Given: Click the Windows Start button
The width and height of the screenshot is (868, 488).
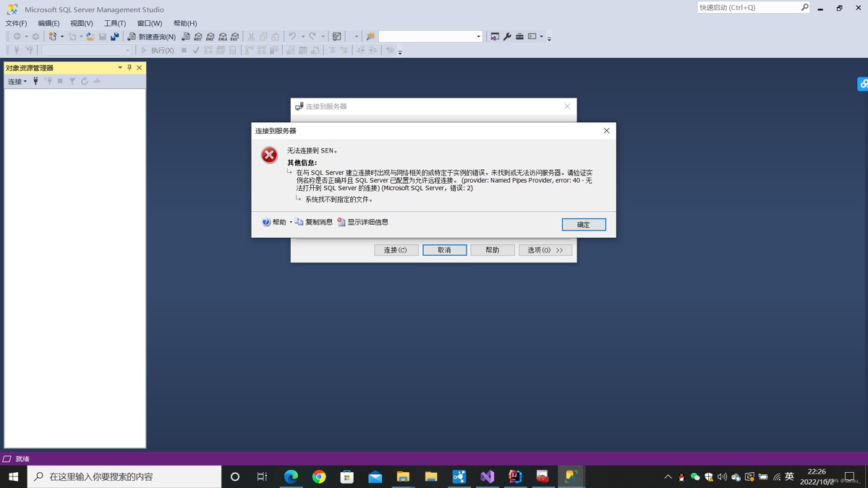Looking at the screenshot, I should point(13,476).
